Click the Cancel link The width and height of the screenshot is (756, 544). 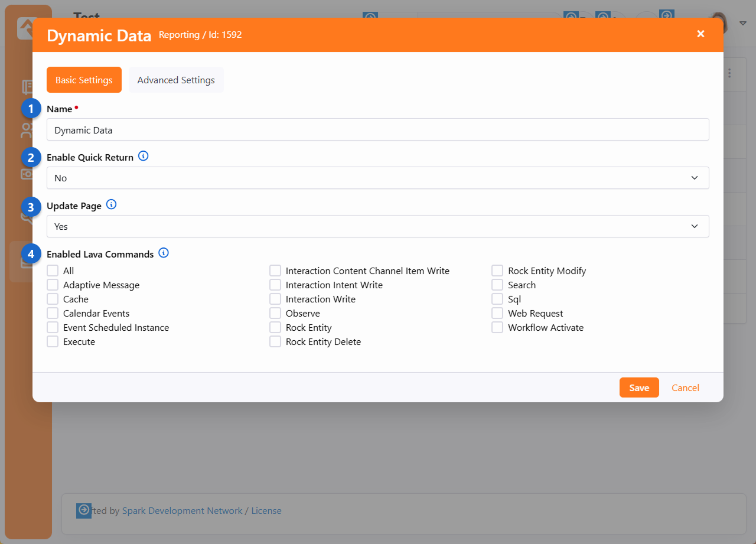pos(685,387)
